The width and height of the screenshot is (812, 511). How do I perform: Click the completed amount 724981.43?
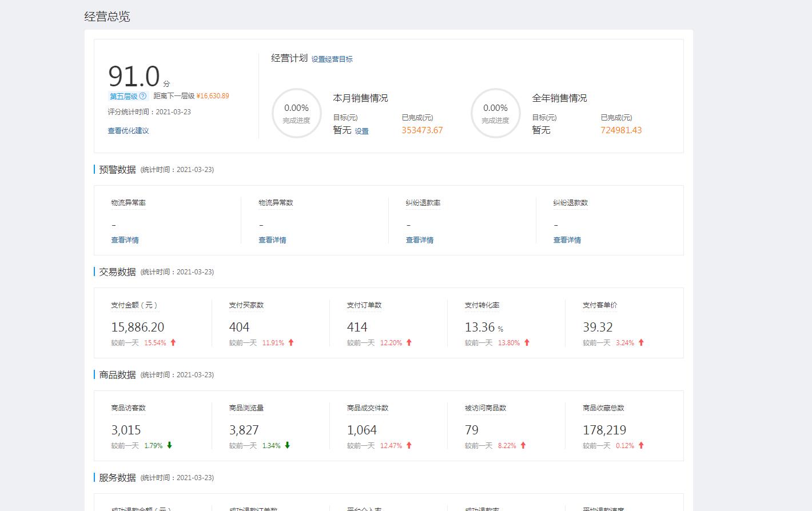621,130
